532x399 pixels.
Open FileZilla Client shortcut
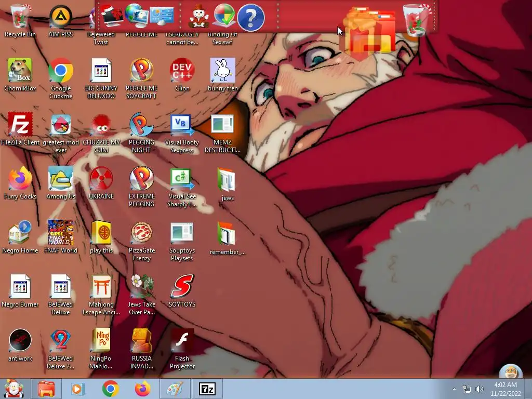[20, 129]
